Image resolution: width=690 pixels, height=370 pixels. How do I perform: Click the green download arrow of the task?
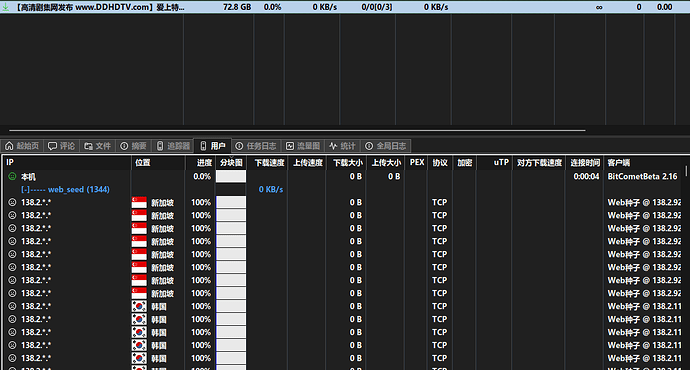pos(5,7)
